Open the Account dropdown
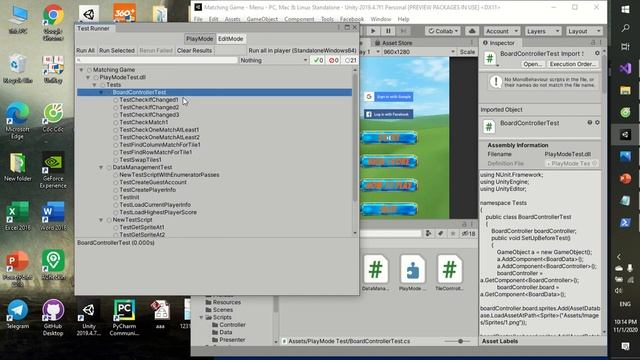Image resolution: width=640 pixels, height=360 pixels. [x=502, y=31]
